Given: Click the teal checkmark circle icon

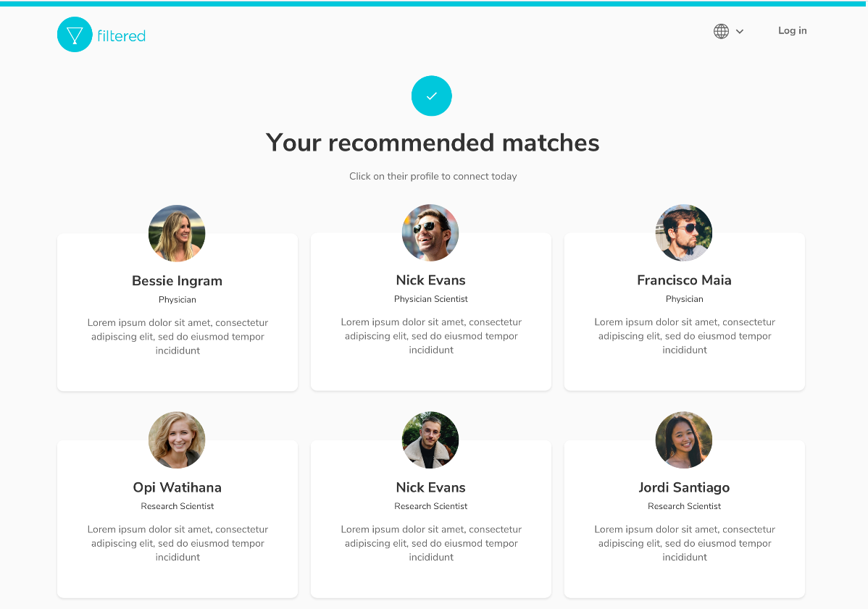Looking at the screenshot, I should coord(432,96).
